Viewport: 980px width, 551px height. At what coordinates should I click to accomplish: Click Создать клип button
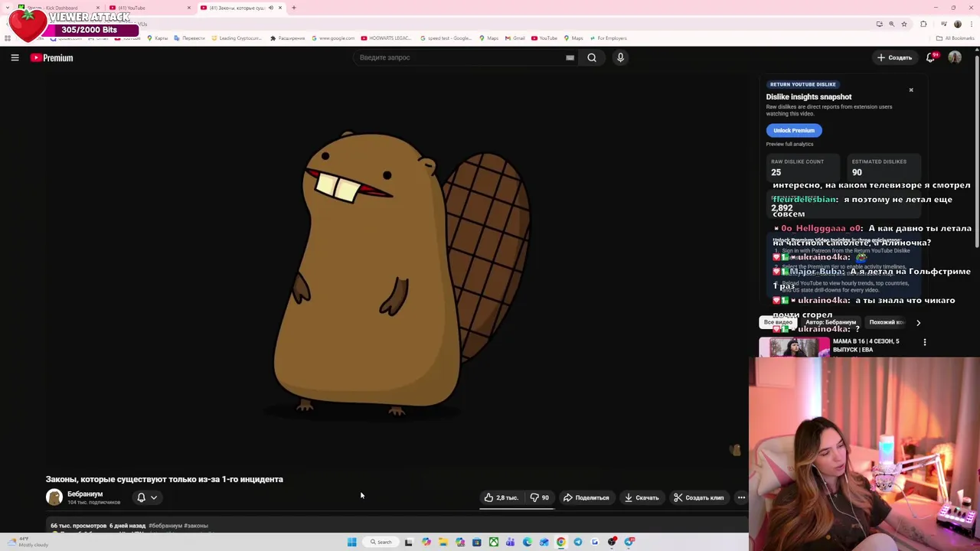699,497
